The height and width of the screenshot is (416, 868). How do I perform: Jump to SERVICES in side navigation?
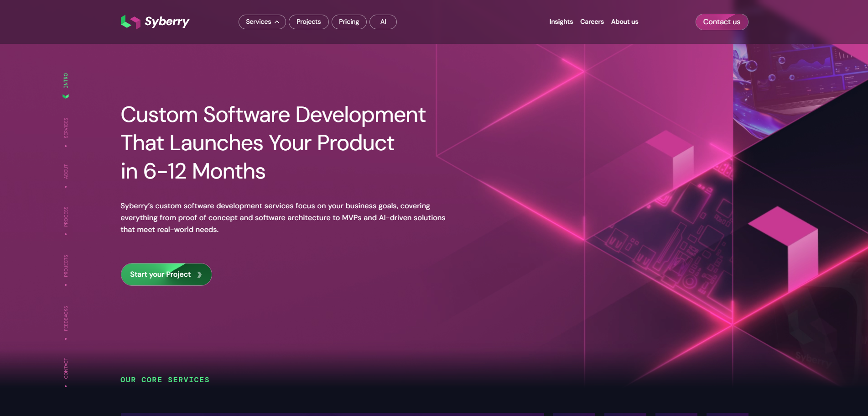pyautogui.click(x=66, y=128)
